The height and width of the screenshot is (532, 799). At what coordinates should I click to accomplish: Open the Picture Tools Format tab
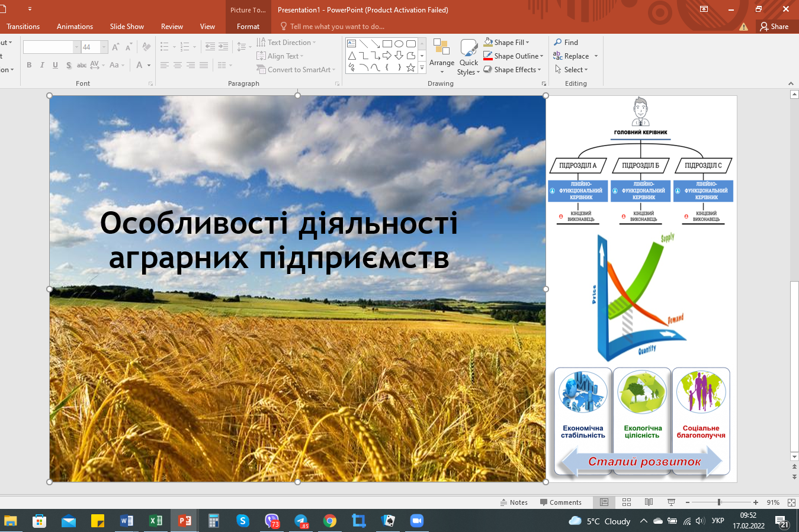pyautogui.click(x=248, y=27)
